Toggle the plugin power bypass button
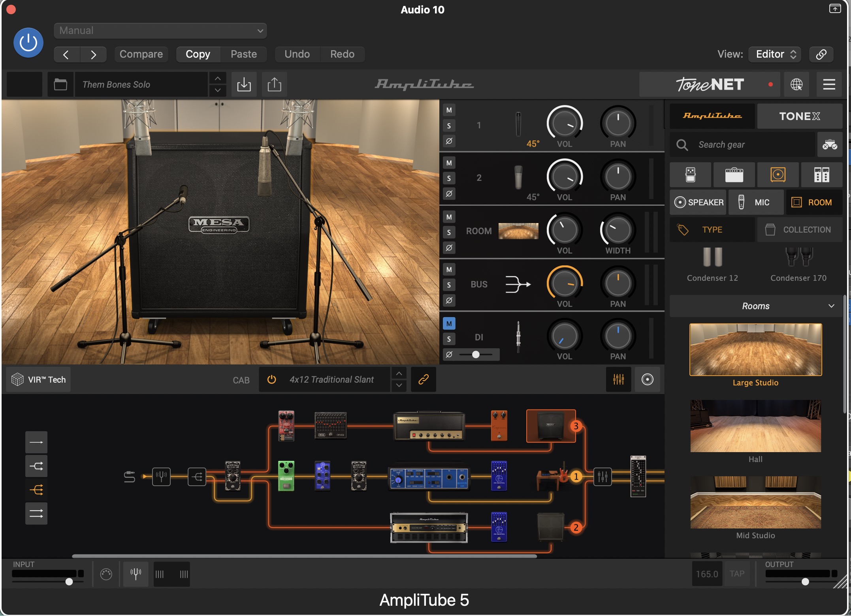 [x=28, y=43]
